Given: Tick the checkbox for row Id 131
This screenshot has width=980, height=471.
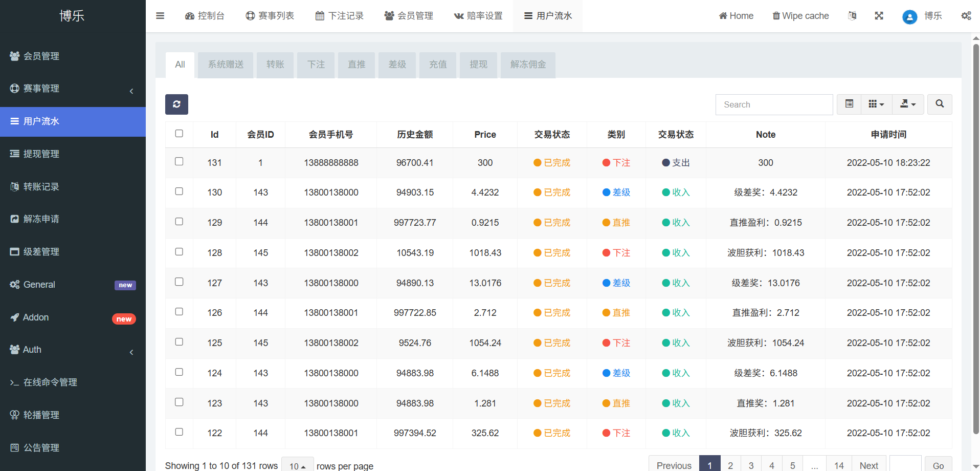Looking at the screenshot, I should click(x=179, y=162).
